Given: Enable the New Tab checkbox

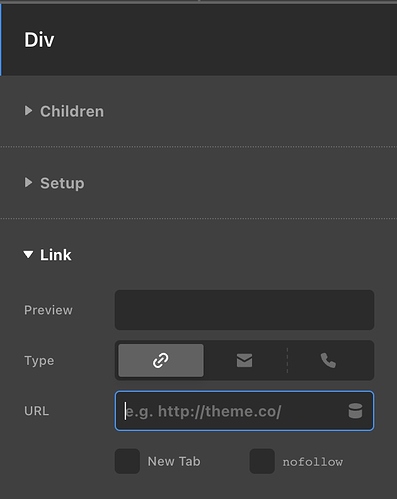Looking at the screenshot, I should 127,461.
